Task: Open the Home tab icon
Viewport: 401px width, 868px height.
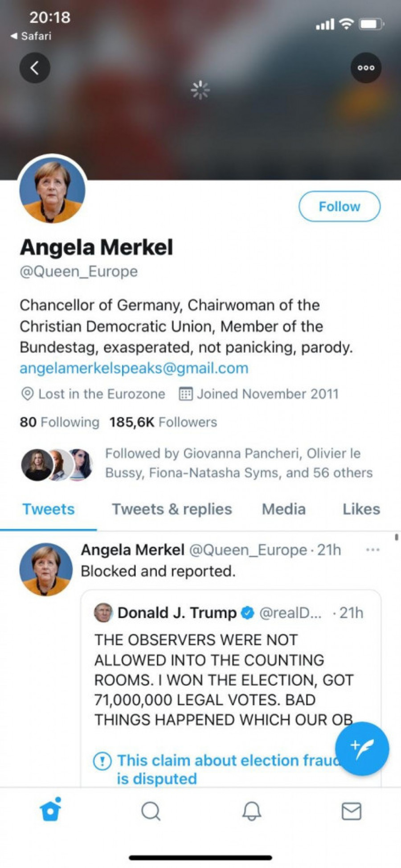Action: tap(50, 811)
